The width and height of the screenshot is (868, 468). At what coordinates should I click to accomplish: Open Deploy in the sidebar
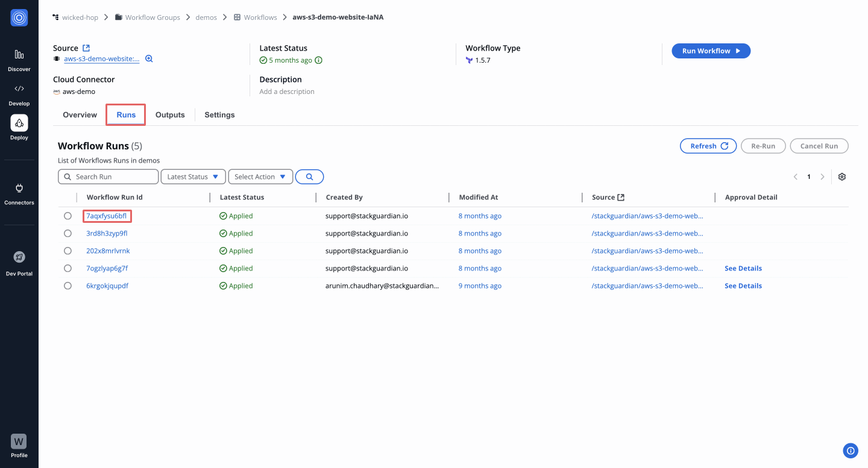(x=19, y=128)
